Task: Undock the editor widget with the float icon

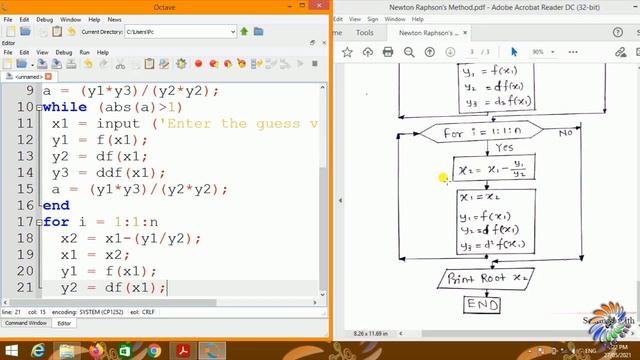Action: click(312, 42)
